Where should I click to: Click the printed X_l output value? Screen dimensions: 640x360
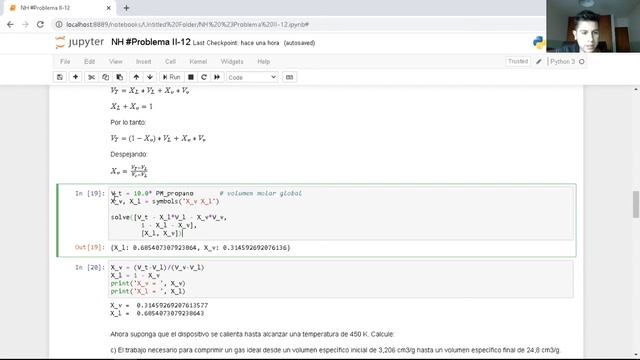click(x=170, y=313)
